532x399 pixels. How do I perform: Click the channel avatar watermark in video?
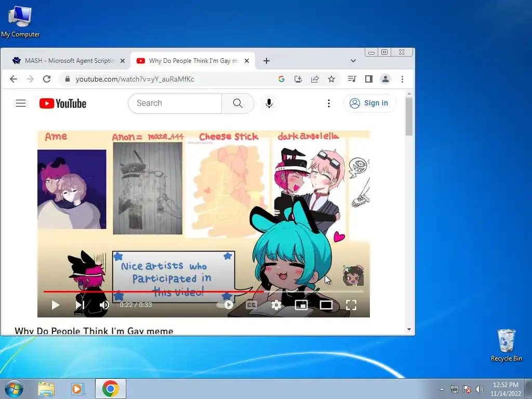pos(353,275)
